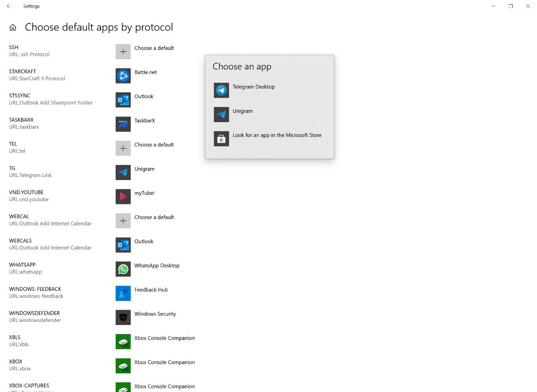Viewport: 537px width, 392px height.
Task: Click the VND.YOUTUBE protocol name
Action: [x=26, y=192]
